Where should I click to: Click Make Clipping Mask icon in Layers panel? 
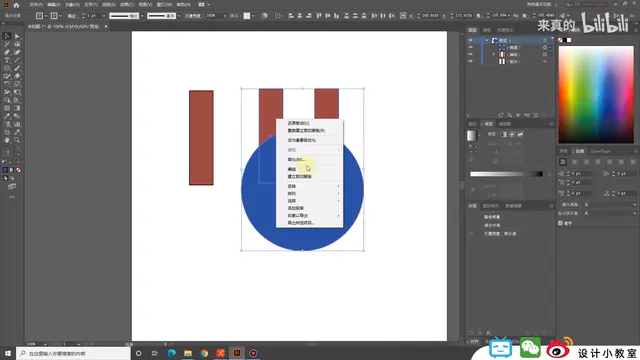518,116
